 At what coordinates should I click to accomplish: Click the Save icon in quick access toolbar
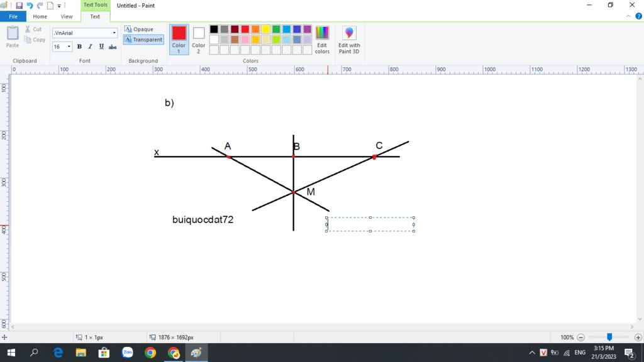click(x=19, y=6)
